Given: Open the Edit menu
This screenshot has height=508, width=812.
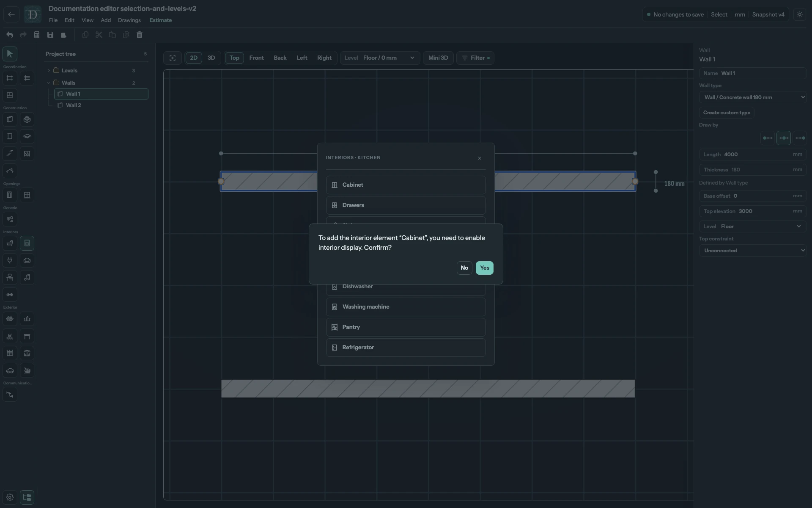Looking at the screenshot, I should click(x=69, y=20).
